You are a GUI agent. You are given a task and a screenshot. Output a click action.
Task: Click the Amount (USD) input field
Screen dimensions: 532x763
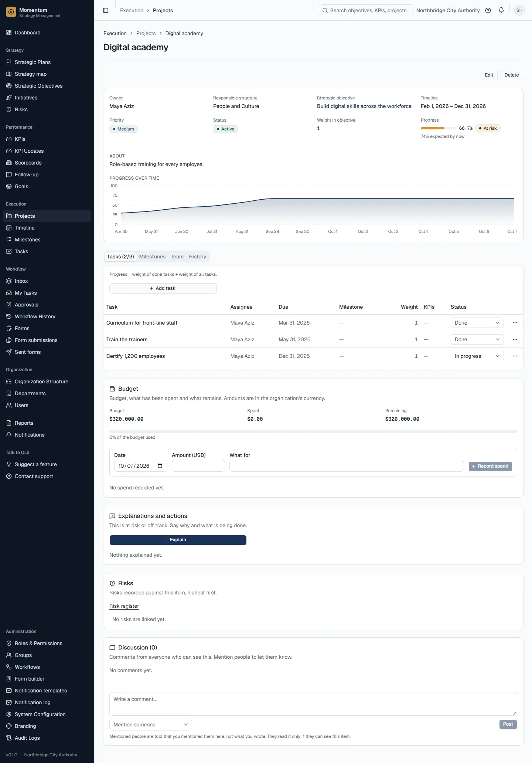[x=198, y=466]
